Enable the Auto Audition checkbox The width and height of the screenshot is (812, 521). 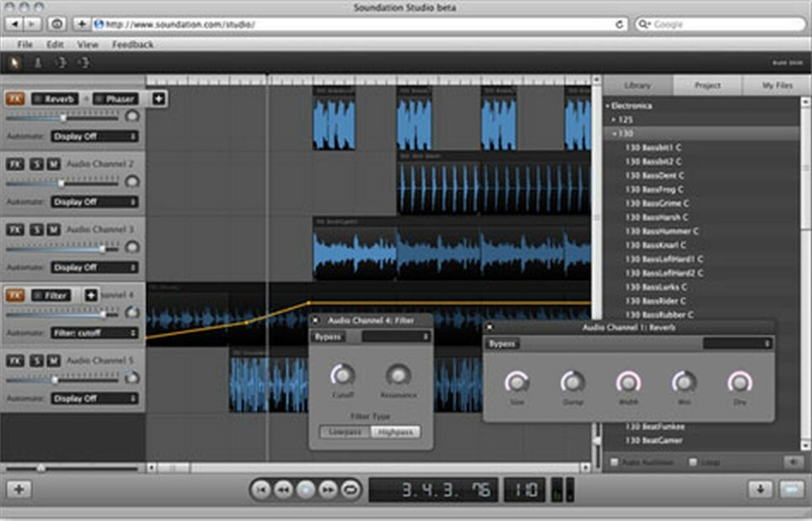point(615,463)
